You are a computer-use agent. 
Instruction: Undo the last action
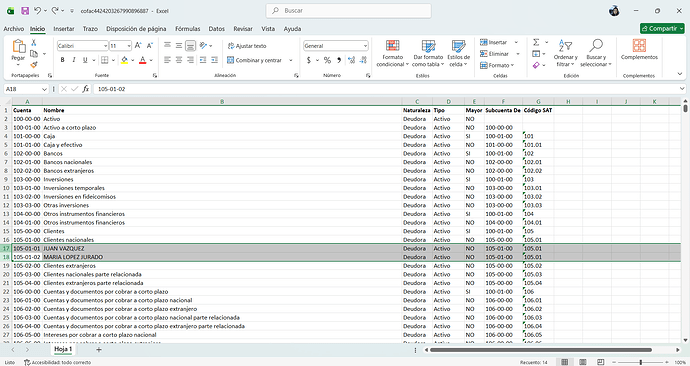click(x=38, y=11)
